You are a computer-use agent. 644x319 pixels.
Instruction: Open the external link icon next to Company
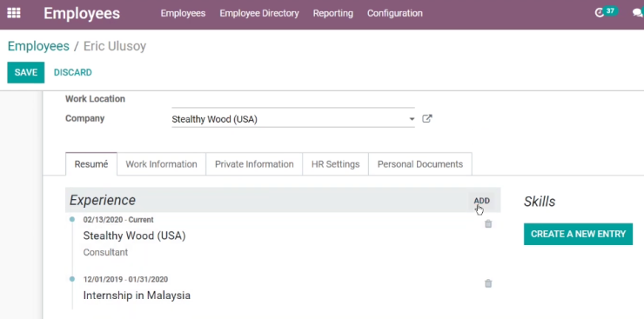(427, 119)
